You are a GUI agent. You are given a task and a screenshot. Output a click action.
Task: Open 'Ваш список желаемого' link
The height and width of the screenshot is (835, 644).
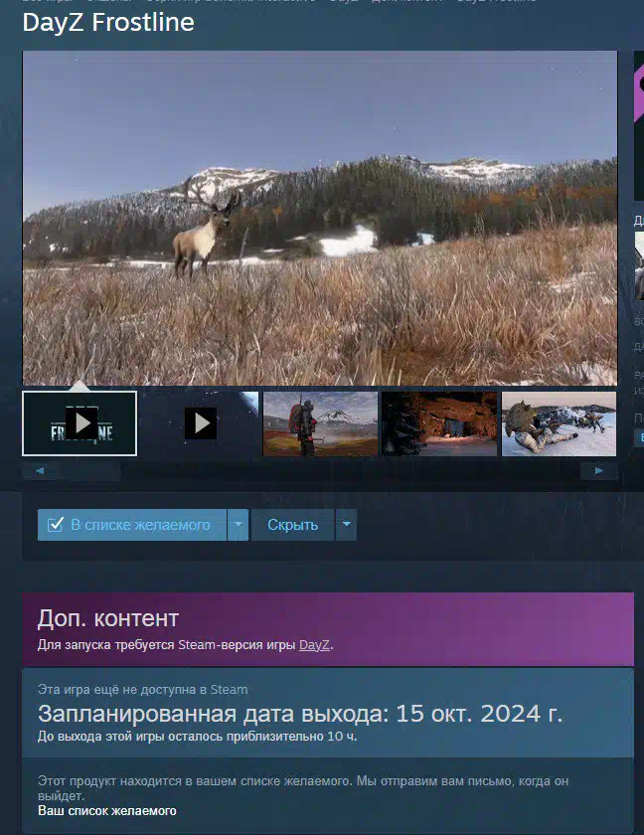pyautogui.click(x=107, y=811)
